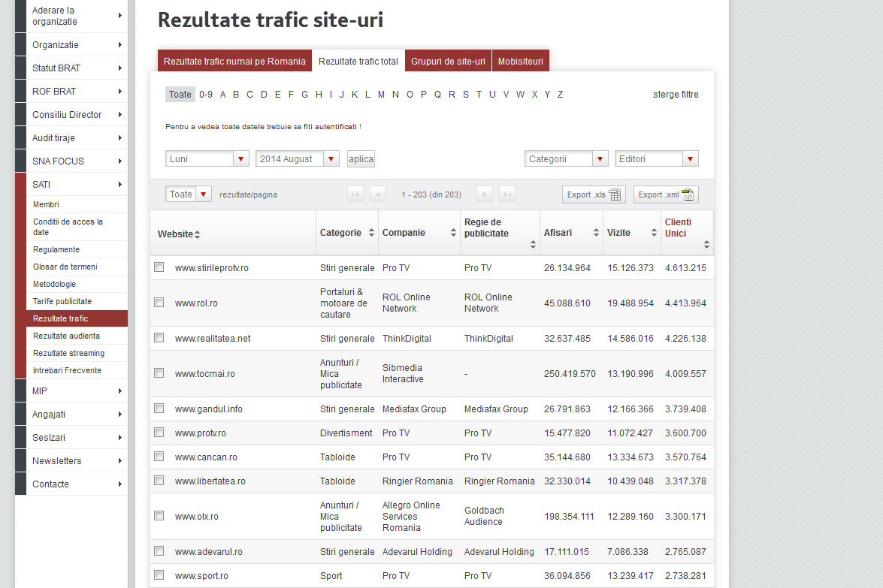Go to previous results page icon

pos(378,194)
